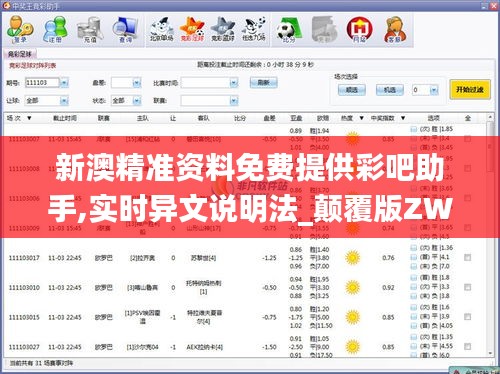
Task: Click status bar text 当前共有 31 场赛事对阵
Action: pos(41,363)
